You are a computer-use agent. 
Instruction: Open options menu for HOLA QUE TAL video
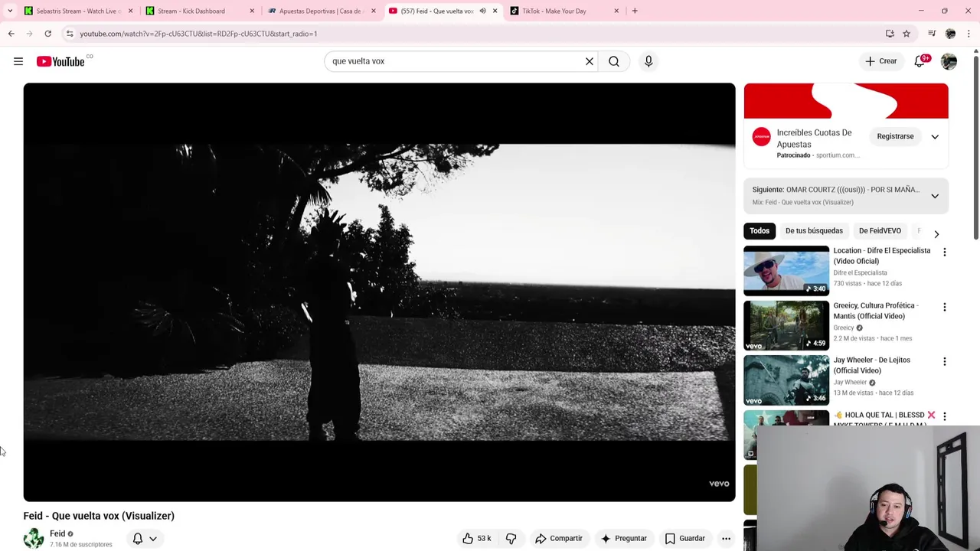[x=945, y=416]
